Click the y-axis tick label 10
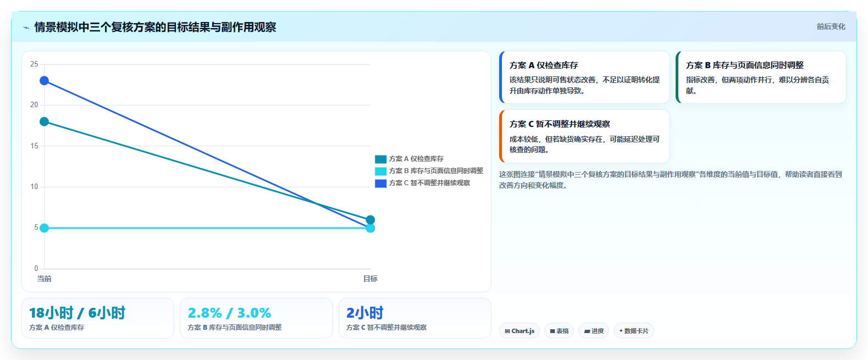The image size is (868, 360). tap(34, 187)
